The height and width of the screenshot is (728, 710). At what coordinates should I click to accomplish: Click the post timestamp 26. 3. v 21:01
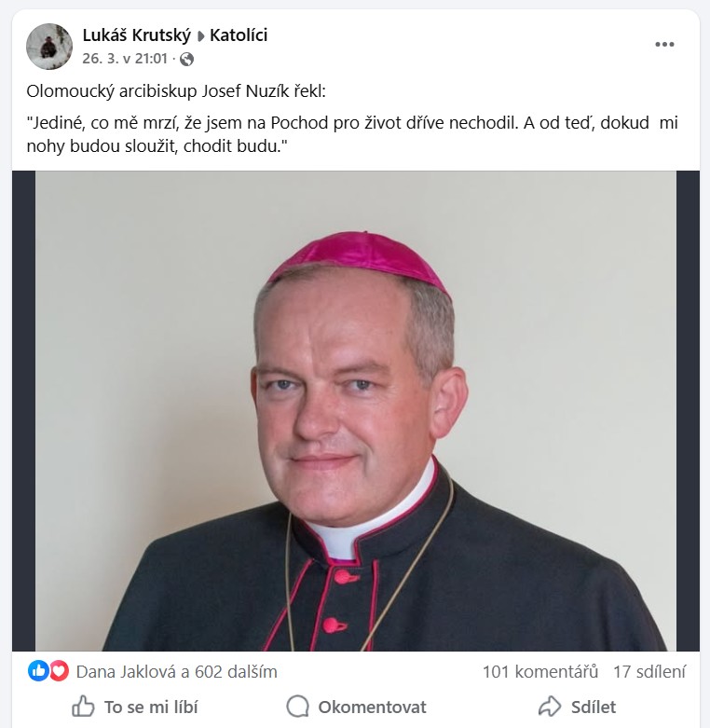(125, 59)
